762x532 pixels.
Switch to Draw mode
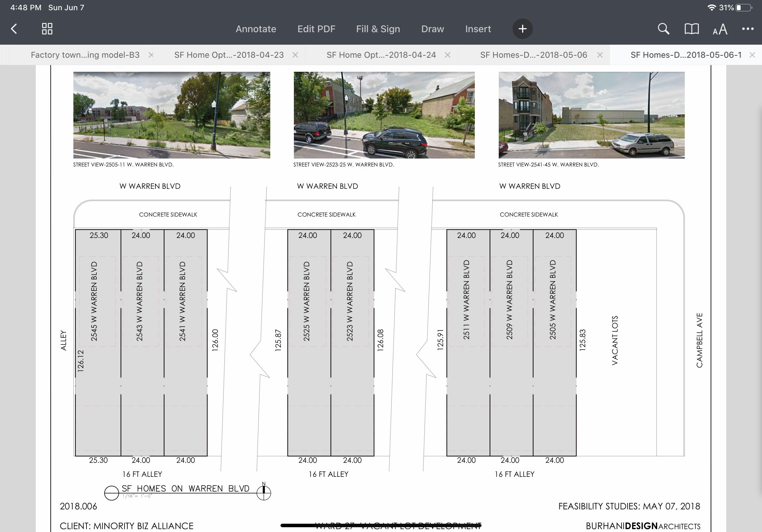[432, 29]
